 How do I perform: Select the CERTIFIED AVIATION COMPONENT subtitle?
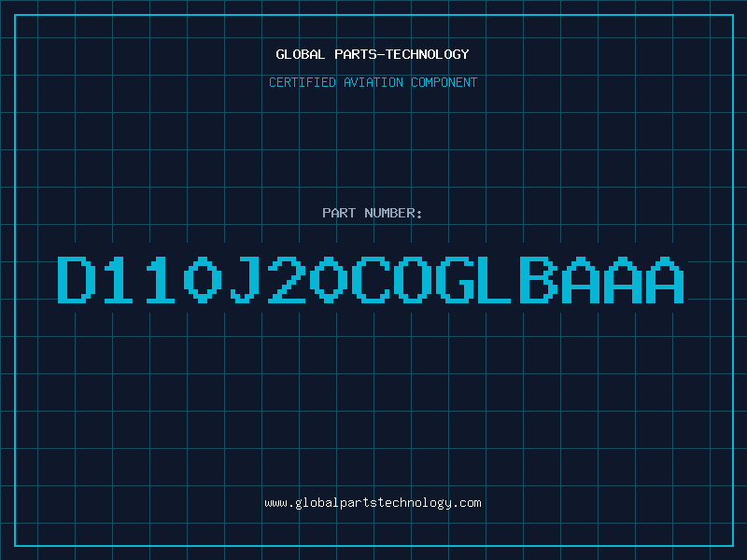[x=373, y=82]
